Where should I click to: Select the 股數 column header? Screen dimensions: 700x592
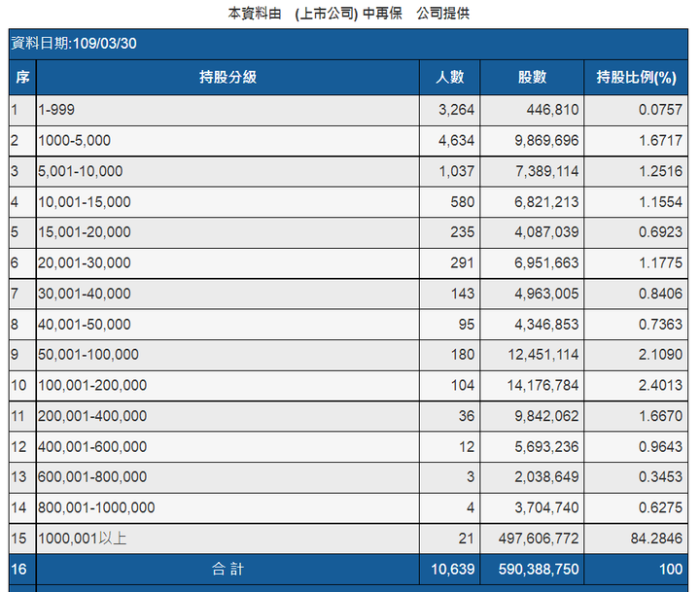pos(532,77)
